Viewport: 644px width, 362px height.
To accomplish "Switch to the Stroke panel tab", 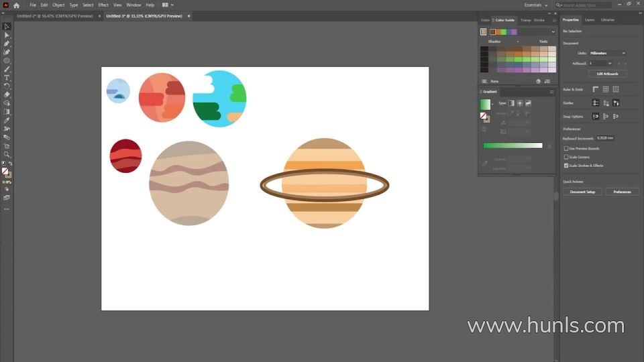I will coord(539,20).
